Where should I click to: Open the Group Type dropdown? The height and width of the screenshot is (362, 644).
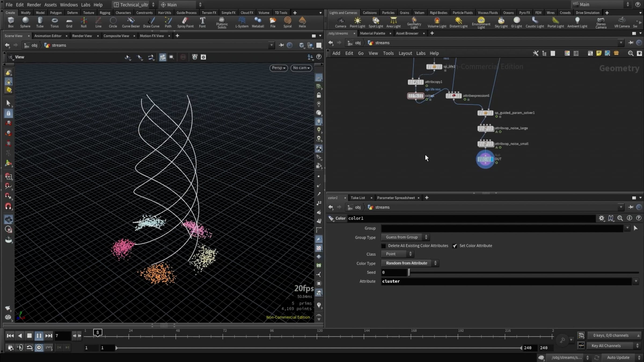tap(405, 237)
